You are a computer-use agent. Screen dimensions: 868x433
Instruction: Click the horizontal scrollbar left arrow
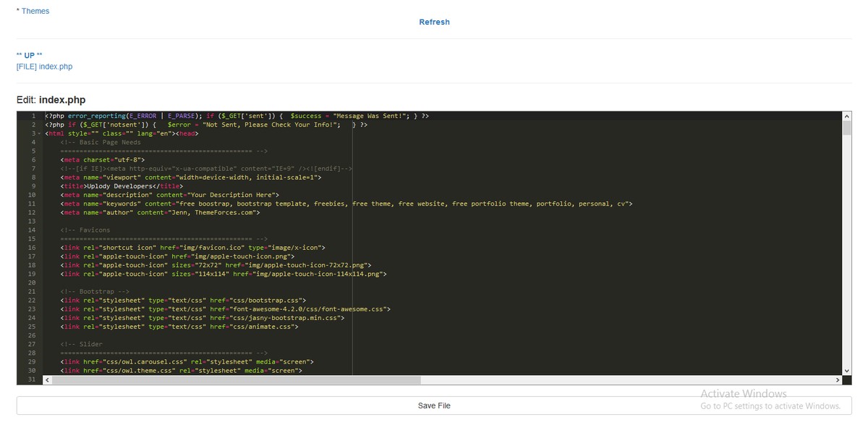click(x=47, y=379)
